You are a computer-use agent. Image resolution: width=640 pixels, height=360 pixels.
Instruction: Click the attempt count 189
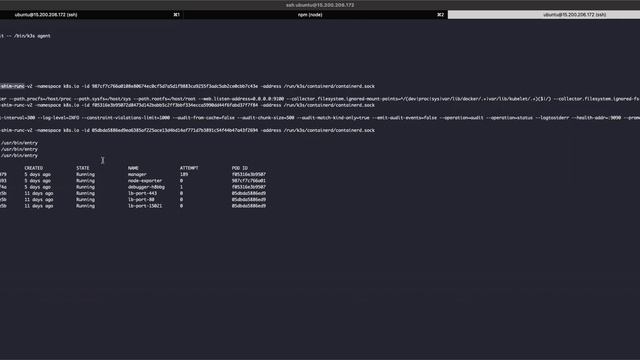click(x=184, y=174)
